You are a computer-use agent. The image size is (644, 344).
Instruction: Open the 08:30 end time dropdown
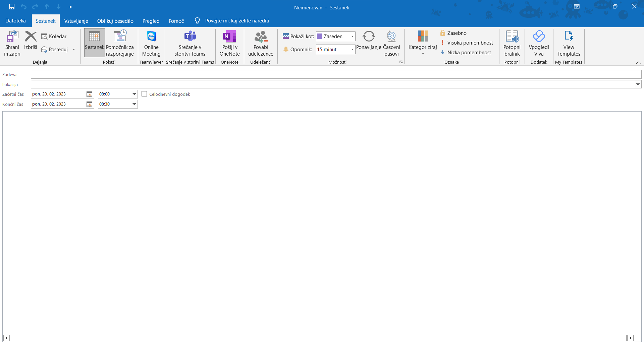134,104
